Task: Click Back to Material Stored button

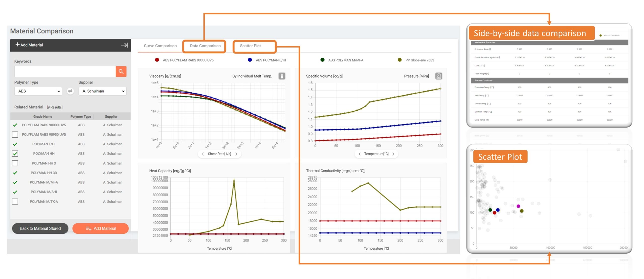Action: [40, 228]
